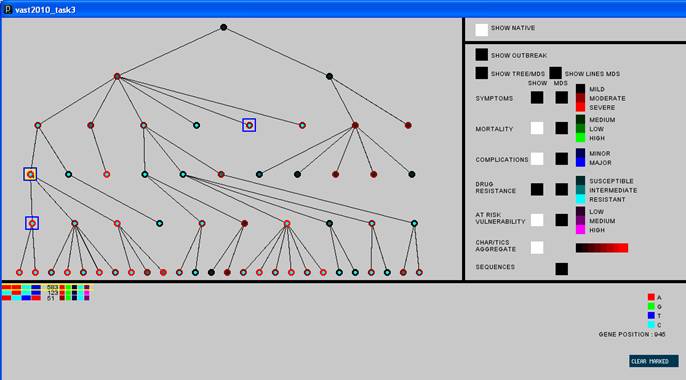Click the Clear Marked button
The width and height of the screenshot is (686, 380).
coord(654,361)
